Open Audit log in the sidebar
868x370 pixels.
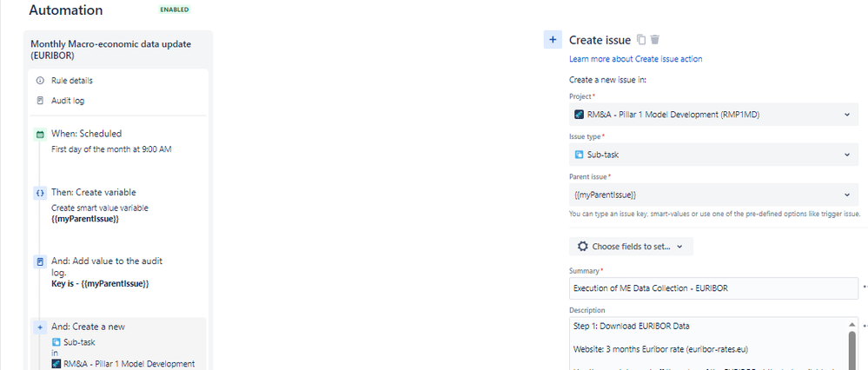point(68,101)
